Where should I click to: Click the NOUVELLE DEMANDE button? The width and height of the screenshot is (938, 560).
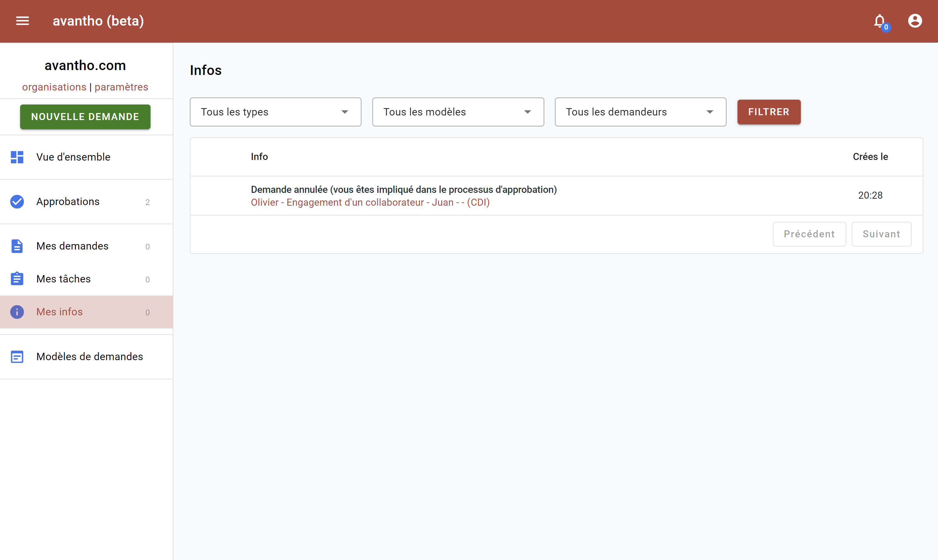(85, 117)
